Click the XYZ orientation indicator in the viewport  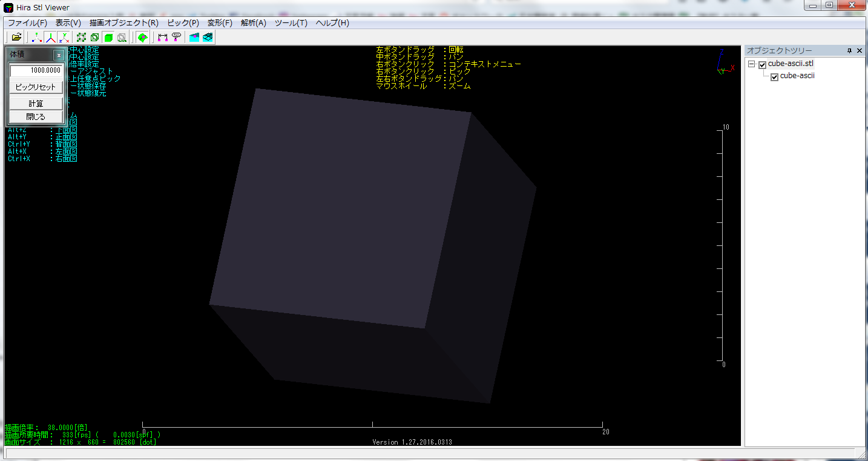point(725,62)
